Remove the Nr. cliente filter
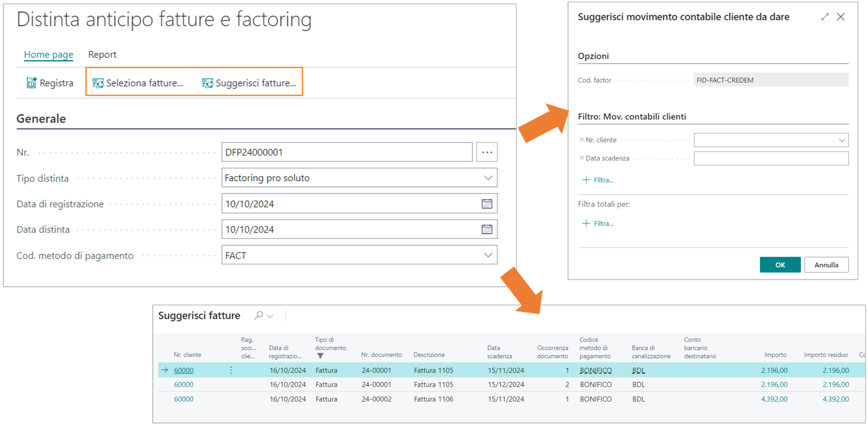Viewport: 868px width, 424px height. [x=581, y=140]
